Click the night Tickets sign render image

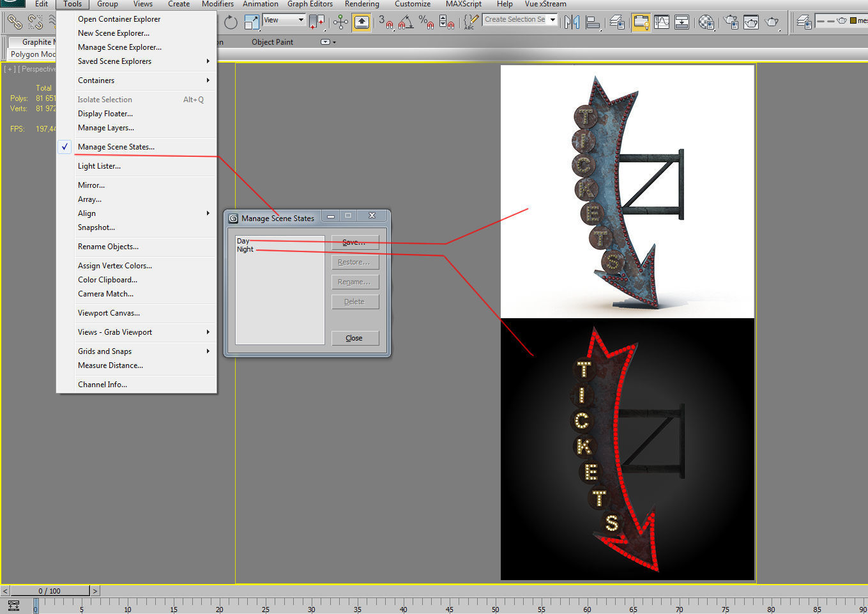point(627,449)
